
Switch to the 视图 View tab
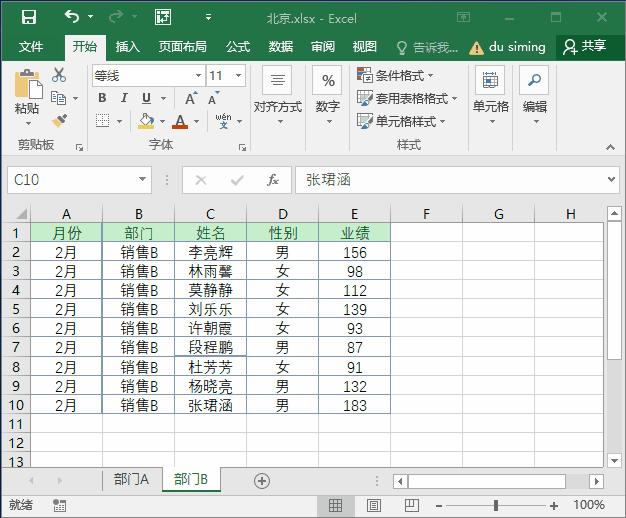click(x=365, y=47)
